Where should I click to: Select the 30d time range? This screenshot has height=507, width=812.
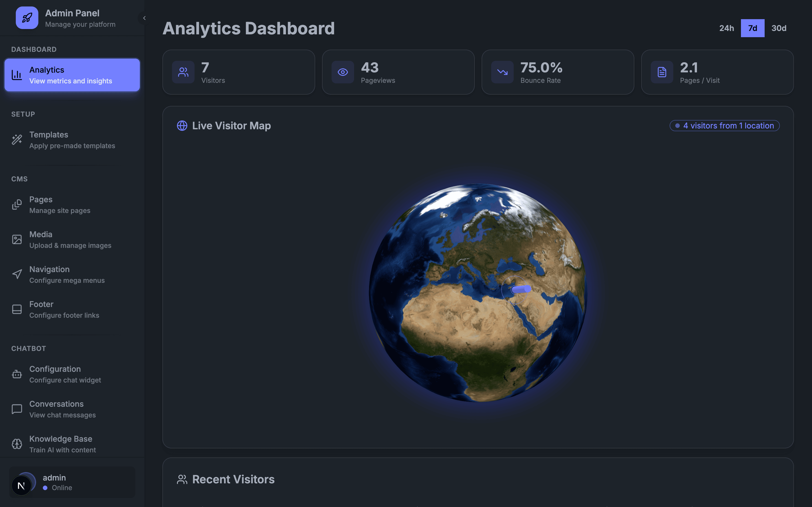coord(779,28)
